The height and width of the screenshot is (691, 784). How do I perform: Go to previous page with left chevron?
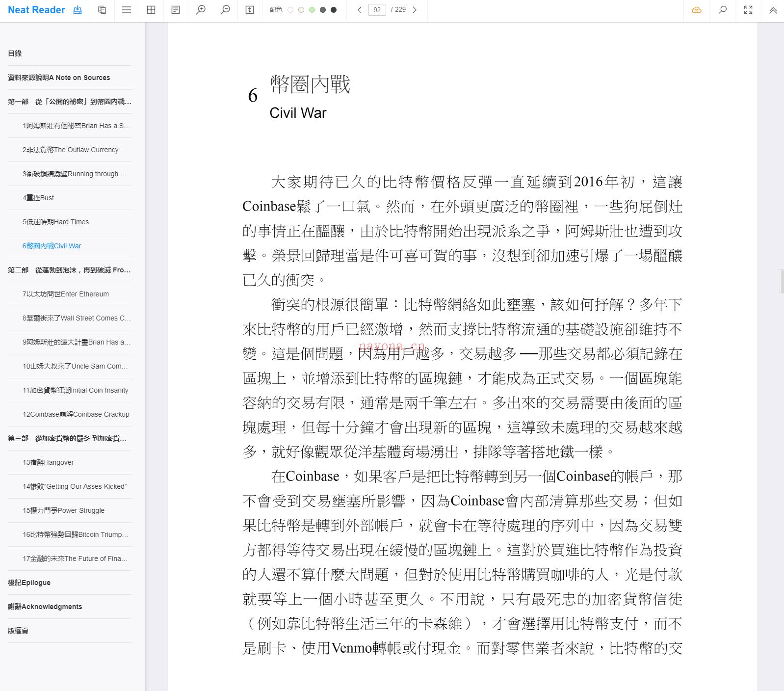(x=360, y=10)
